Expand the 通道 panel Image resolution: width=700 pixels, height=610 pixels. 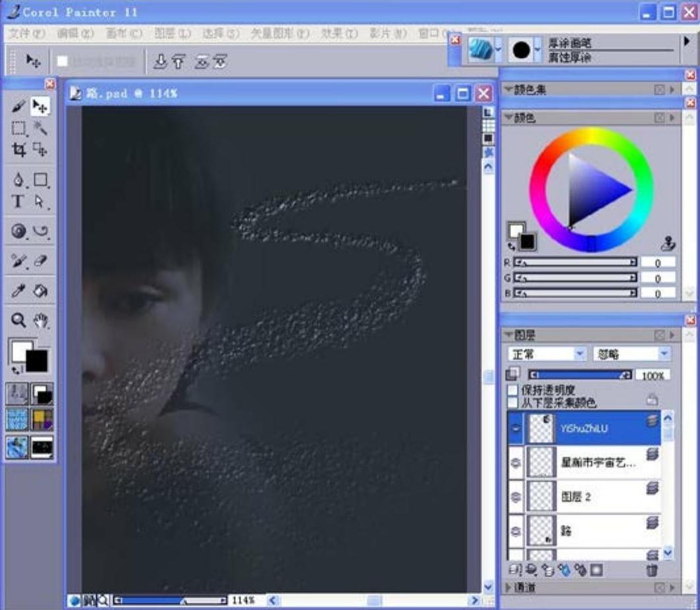508,587
